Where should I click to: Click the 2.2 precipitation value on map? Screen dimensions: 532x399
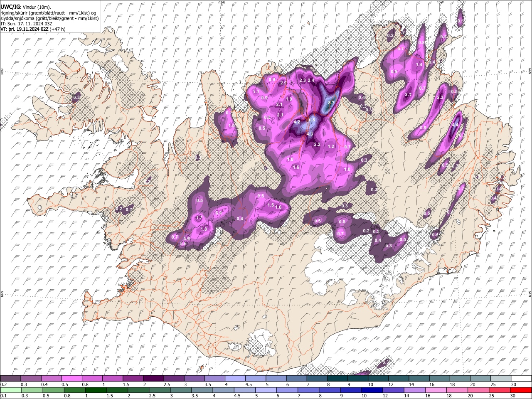317,144
